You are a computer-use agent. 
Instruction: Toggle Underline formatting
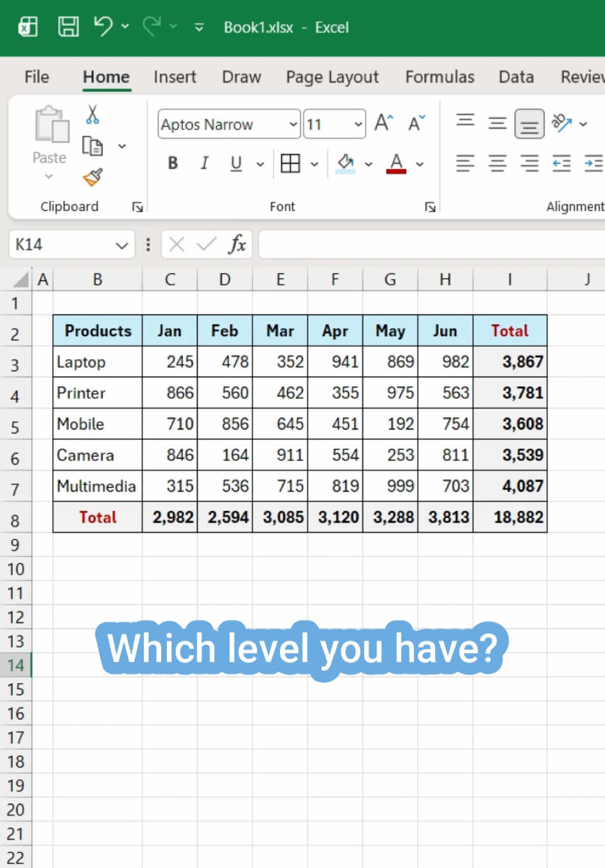(236, 163)
